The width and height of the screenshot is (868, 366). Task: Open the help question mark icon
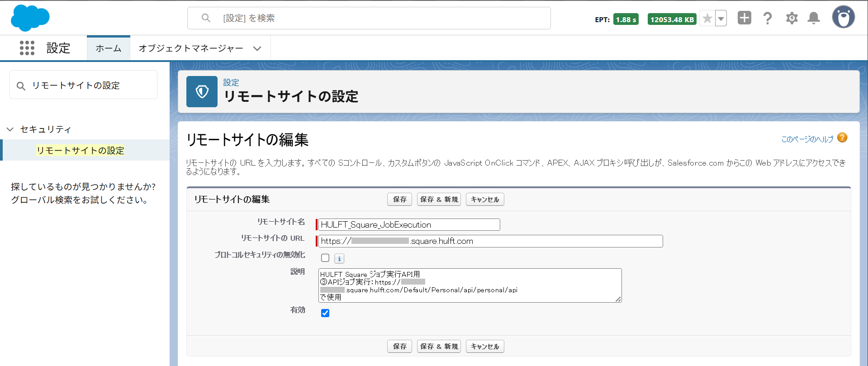pyautogui.click(x=768, y=19)
